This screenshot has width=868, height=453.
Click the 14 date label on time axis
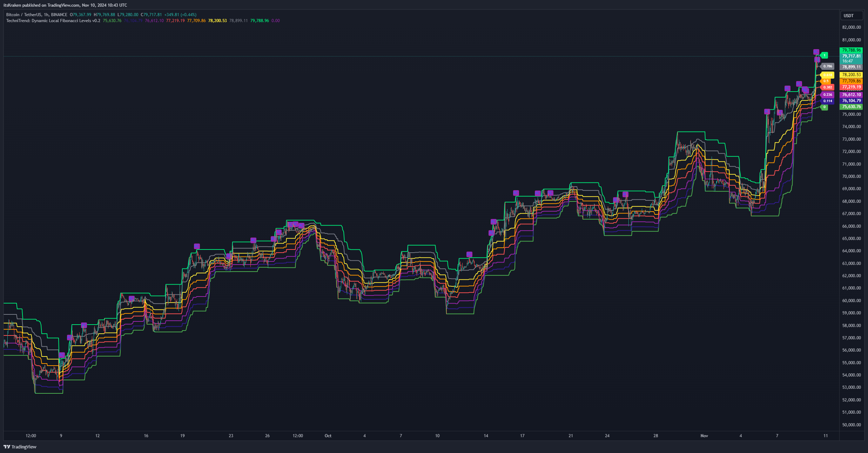click(x=486, y=436)
